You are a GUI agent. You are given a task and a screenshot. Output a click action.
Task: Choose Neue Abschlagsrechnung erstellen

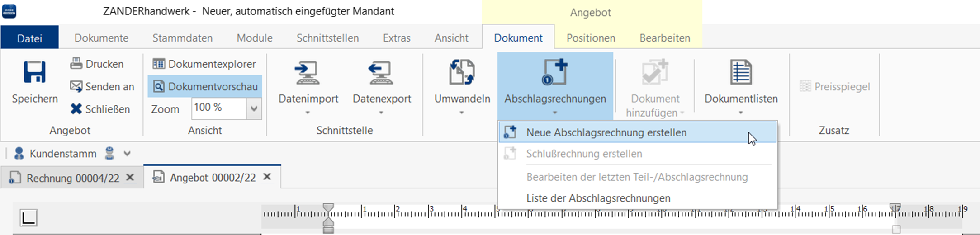tap(638, 132)
